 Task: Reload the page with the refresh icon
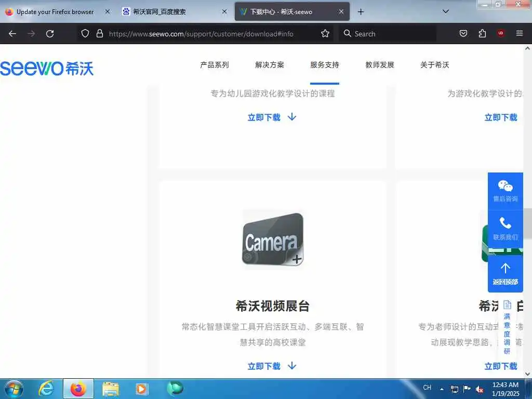50,34
